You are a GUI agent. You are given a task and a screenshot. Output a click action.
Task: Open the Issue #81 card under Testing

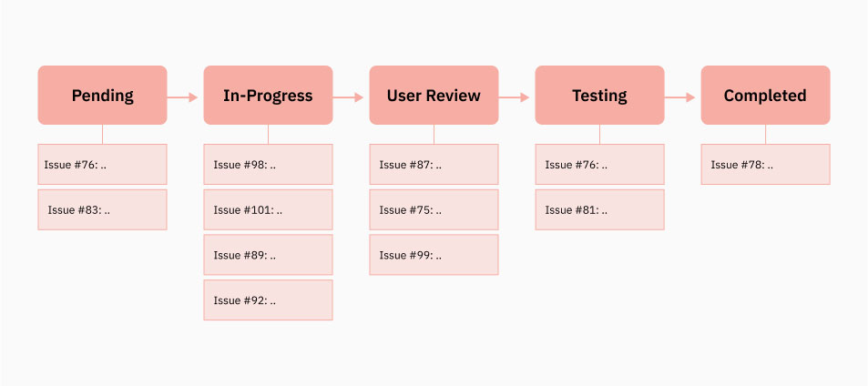coord(599,209)
